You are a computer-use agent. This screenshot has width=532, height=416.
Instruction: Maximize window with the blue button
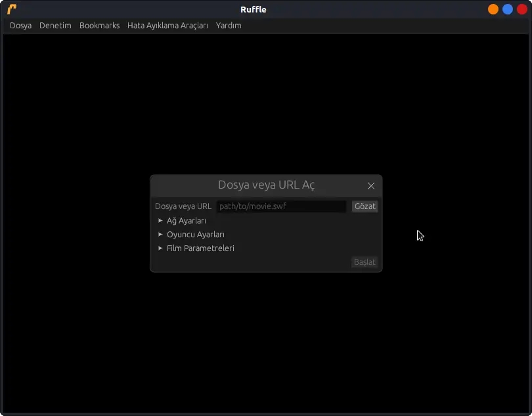tap(508, 9)
